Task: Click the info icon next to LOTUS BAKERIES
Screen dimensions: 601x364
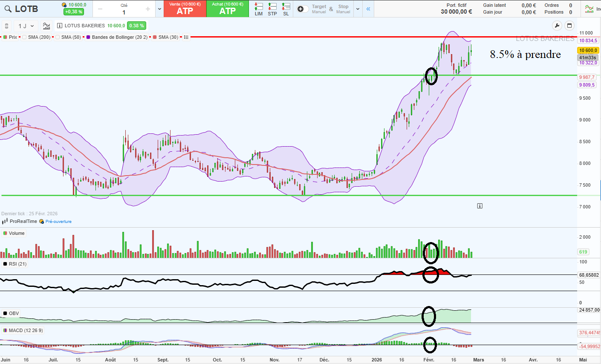Action: (60, 26)
